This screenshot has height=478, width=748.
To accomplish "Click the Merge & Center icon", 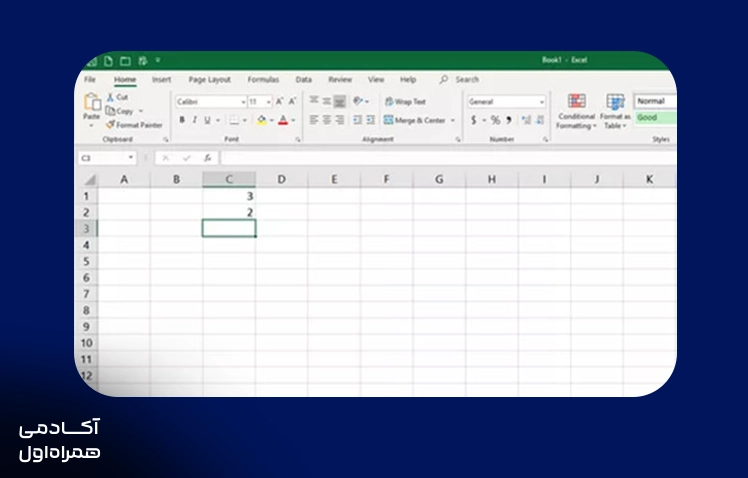I will click(388, 120).
